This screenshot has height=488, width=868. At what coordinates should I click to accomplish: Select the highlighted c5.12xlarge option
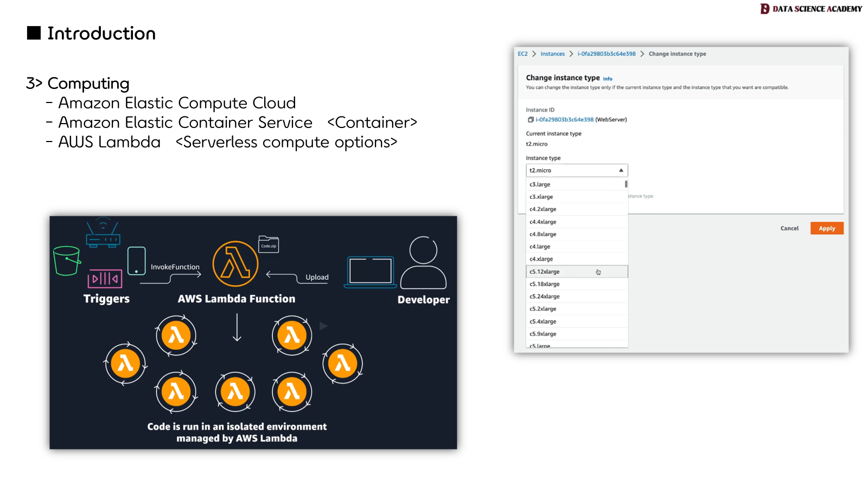(577, 272)
